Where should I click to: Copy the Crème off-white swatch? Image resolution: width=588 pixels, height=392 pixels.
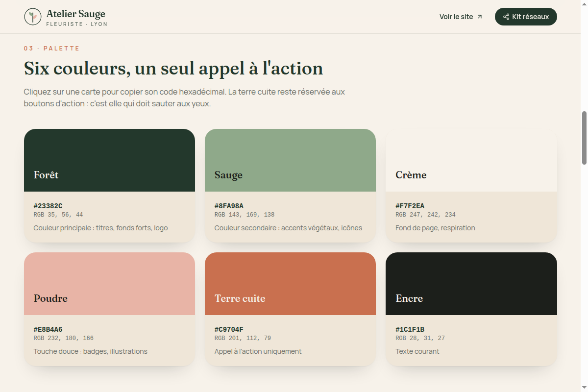click(x=471, y=160)
